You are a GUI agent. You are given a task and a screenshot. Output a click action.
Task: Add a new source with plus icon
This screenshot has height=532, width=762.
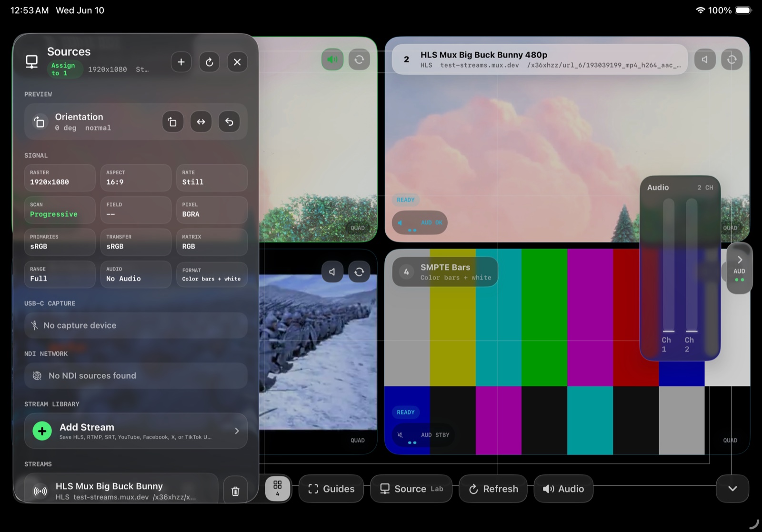[x=181, y=62]
